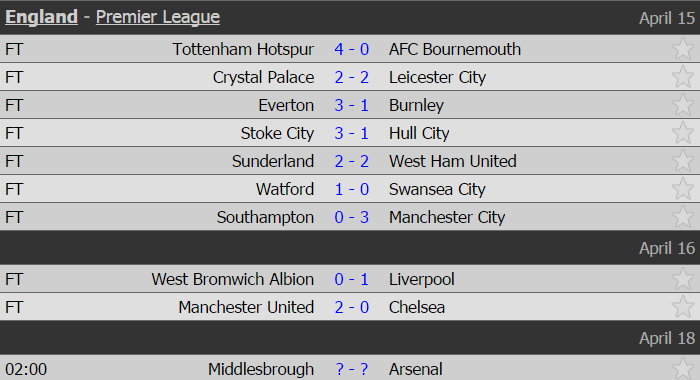Favorite the Southampton vs Manchester City match

tap(683, 217)
